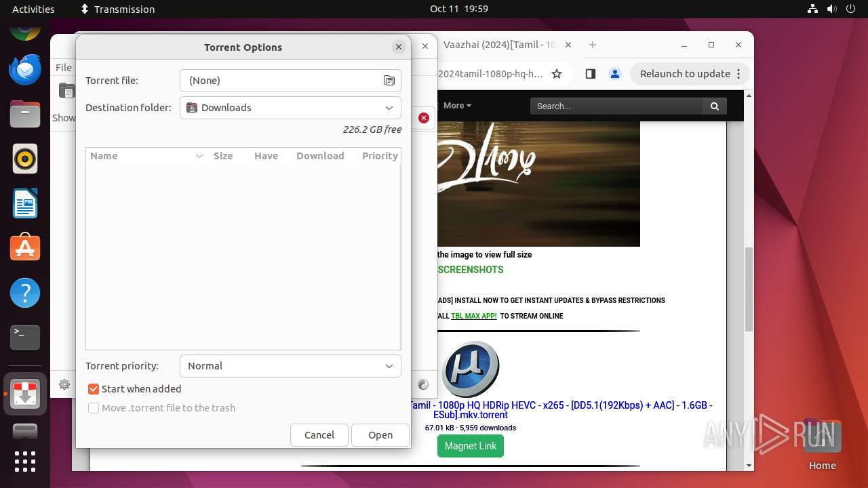Open Help from the dock

(x=25, y=293)
